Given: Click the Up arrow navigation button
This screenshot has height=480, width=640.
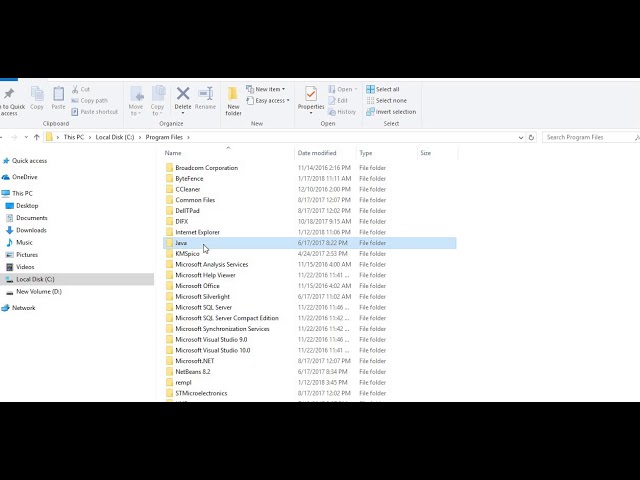Looking at the screenshot, I should coord(37,137).
